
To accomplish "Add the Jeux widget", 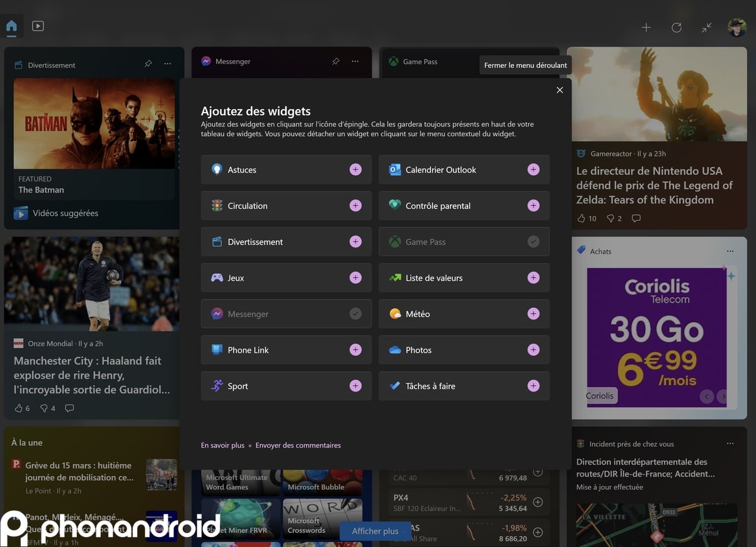I will click(356, 278).
